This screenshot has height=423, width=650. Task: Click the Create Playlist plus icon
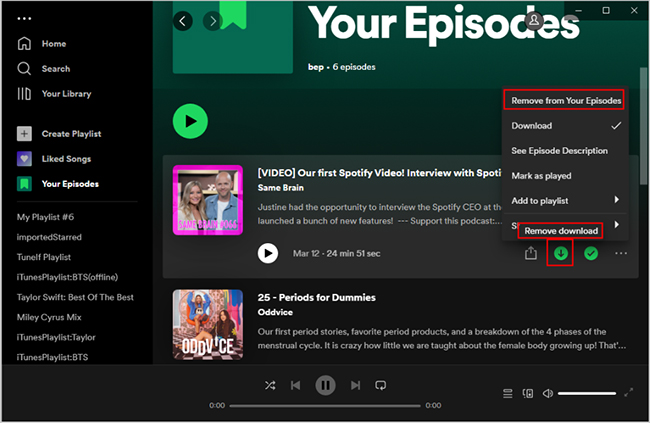[24, 134]
